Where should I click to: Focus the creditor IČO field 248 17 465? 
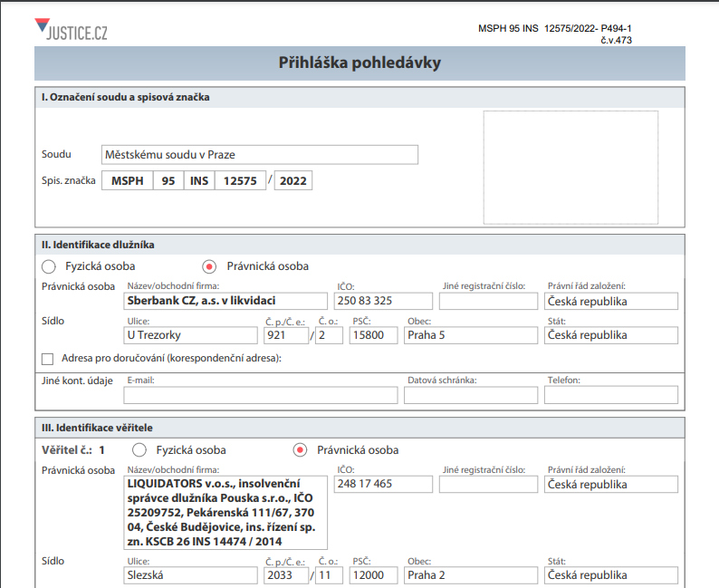[x=384, y=484]
